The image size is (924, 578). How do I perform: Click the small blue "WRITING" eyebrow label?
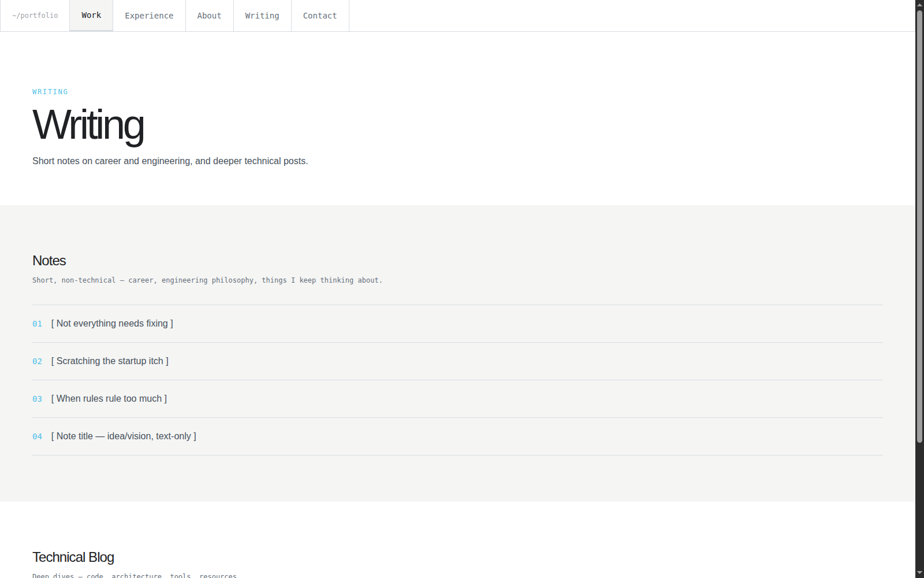50,92
